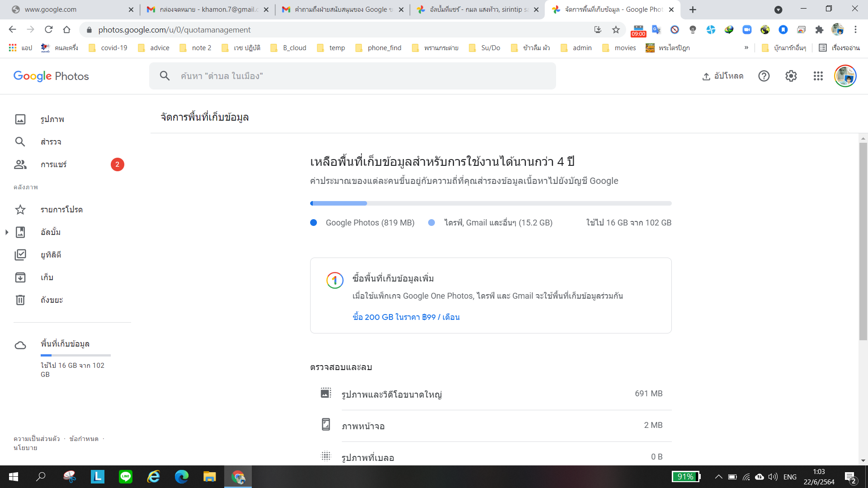868x488 pixels.
Task: Click the large photos and videos icon
Action: [x=326, y=393]
